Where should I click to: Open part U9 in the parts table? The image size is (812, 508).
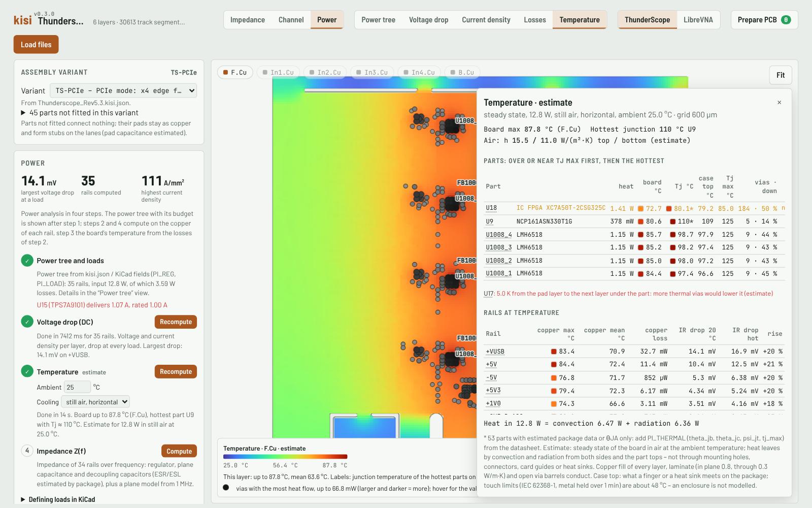click(489, 221)
